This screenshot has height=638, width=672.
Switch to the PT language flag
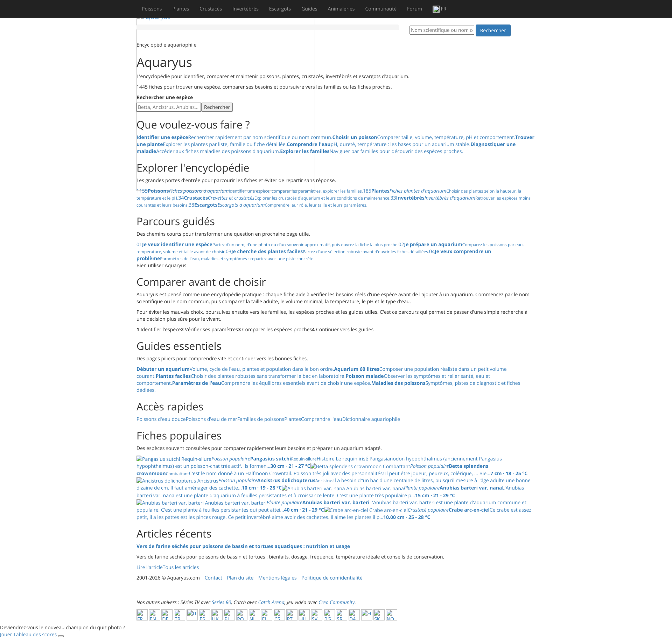pyautogui.click(x=292, y=615)
